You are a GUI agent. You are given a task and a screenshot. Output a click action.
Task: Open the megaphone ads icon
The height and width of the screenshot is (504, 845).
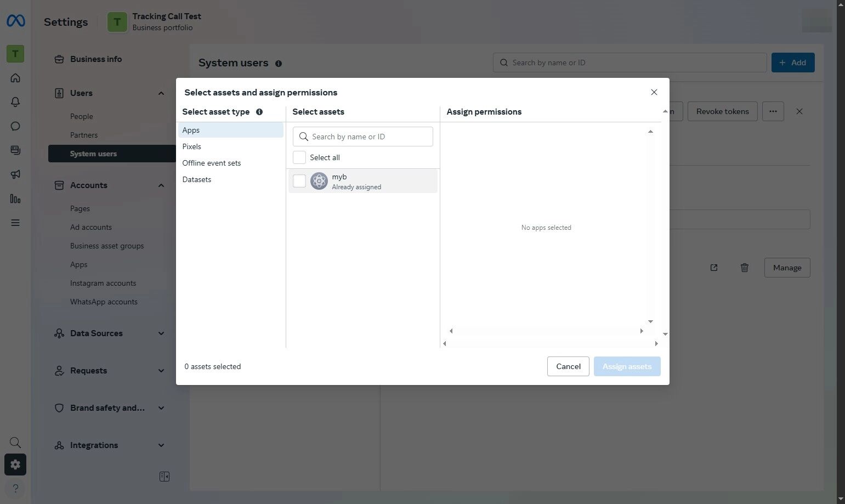[15, 174]
